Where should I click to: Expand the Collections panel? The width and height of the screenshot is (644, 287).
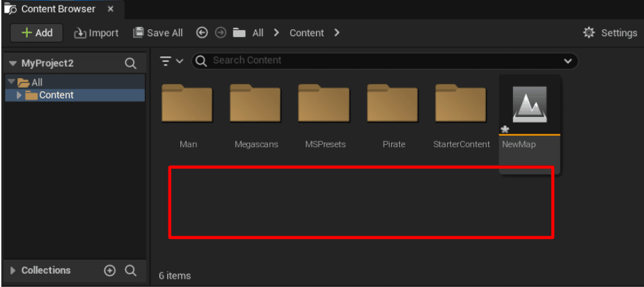(x=13, y=270)
